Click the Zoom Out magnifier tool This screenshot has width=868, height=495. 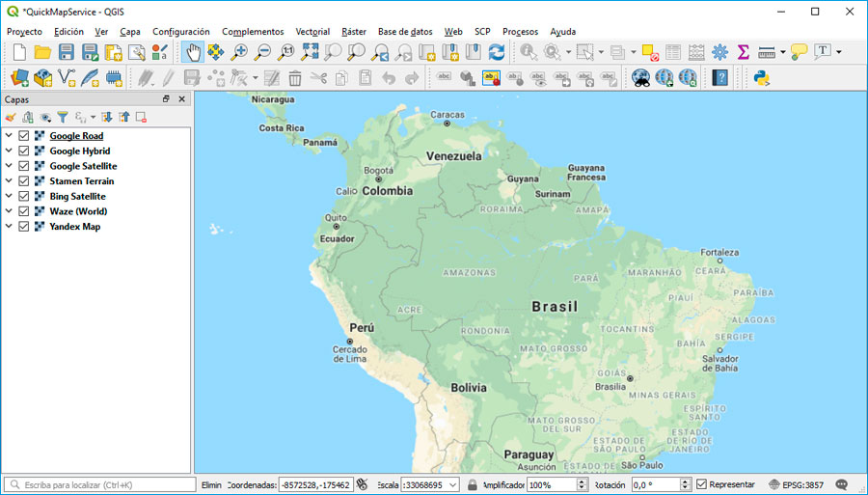tap(263, 52)
